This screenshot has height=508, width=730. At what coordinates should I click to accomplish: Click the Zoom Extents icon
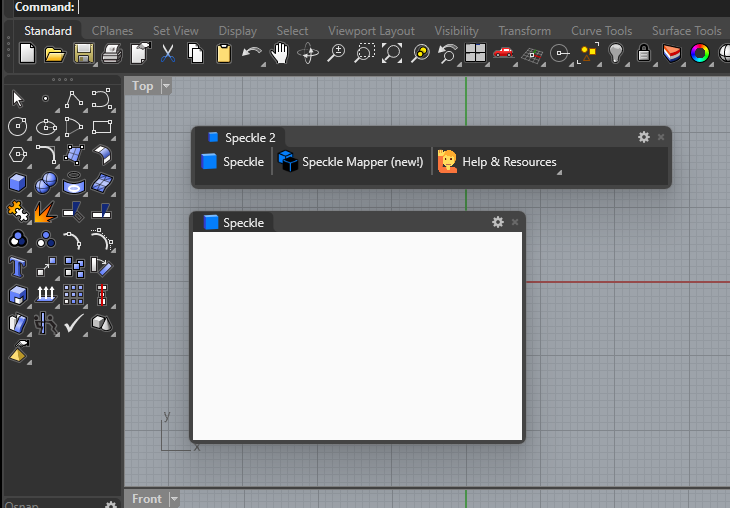(392, 54)
